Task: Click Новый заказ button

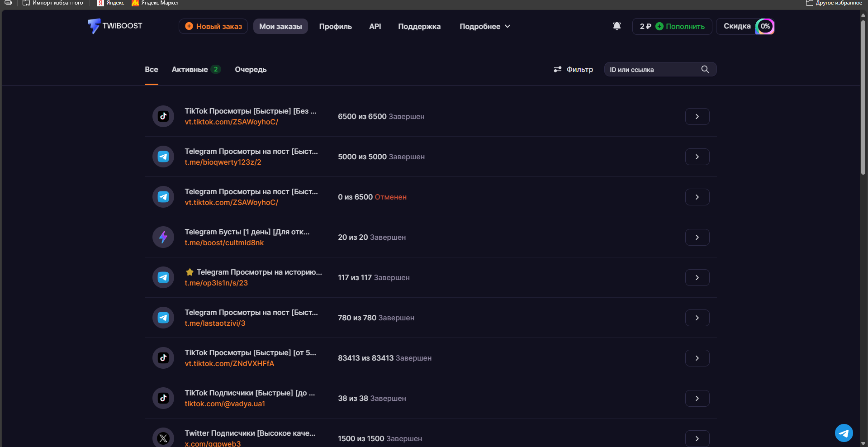Action: point(213,26)
